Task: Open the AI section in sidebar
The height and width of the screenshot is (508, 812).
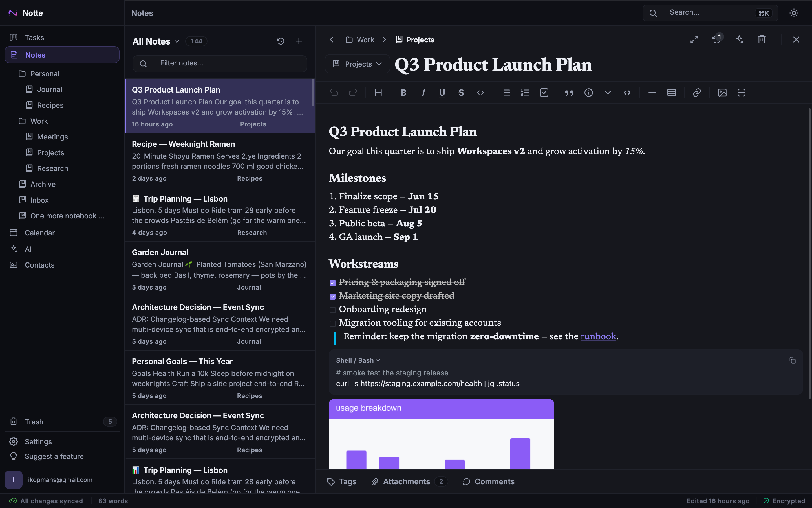Action: click(x=62, y=249)
